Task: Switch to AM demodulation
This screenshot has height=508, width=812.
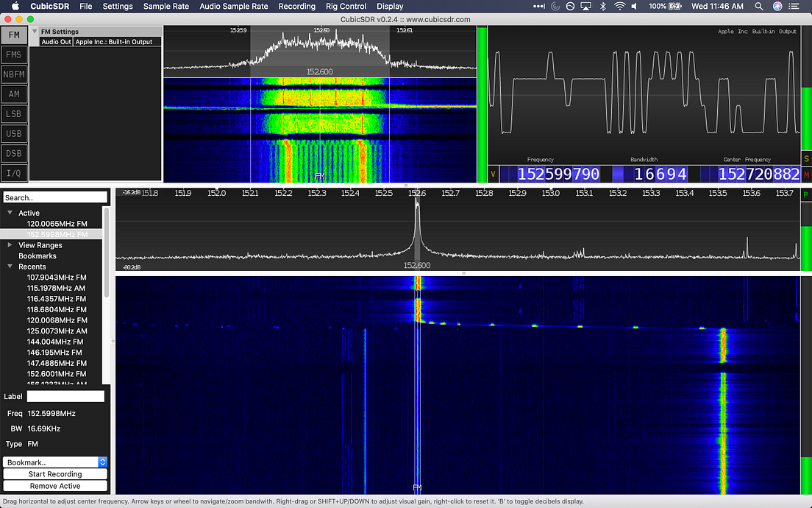Action: pyautogui.click(x=15, y=94)
